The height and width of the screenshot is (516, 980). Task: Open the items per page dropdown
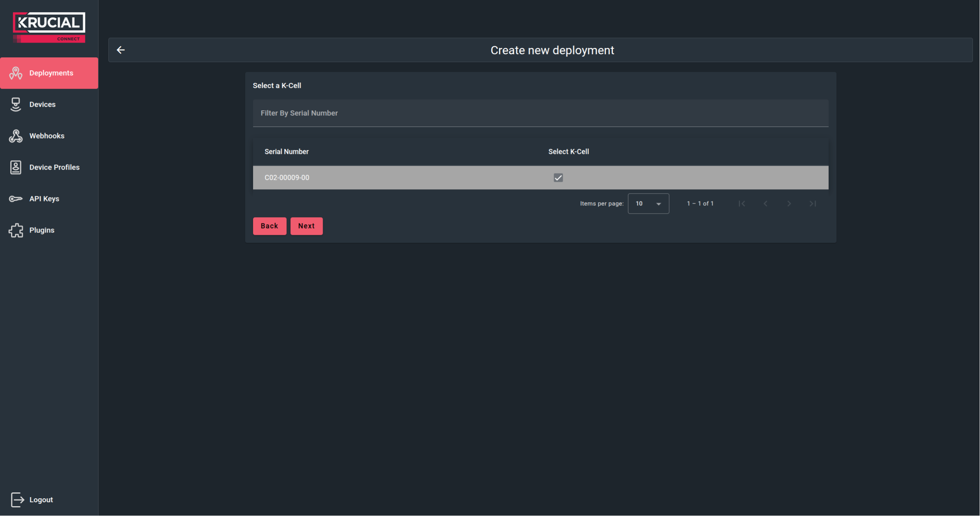pyautogui.click(x=648, y=203)
